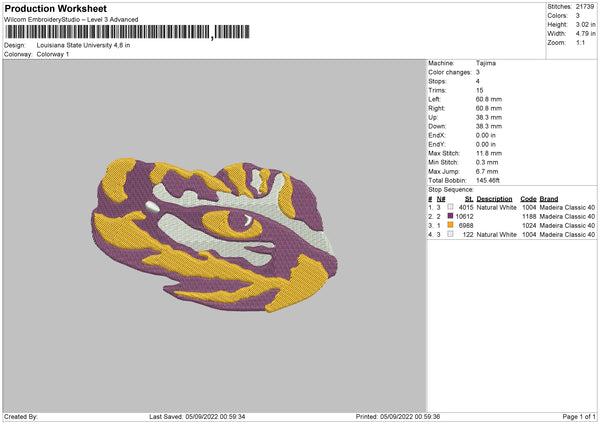The image size is (600, 424).
Task: Click the 'Production Worksheet' heading
Action: click(x=55, y=8)
